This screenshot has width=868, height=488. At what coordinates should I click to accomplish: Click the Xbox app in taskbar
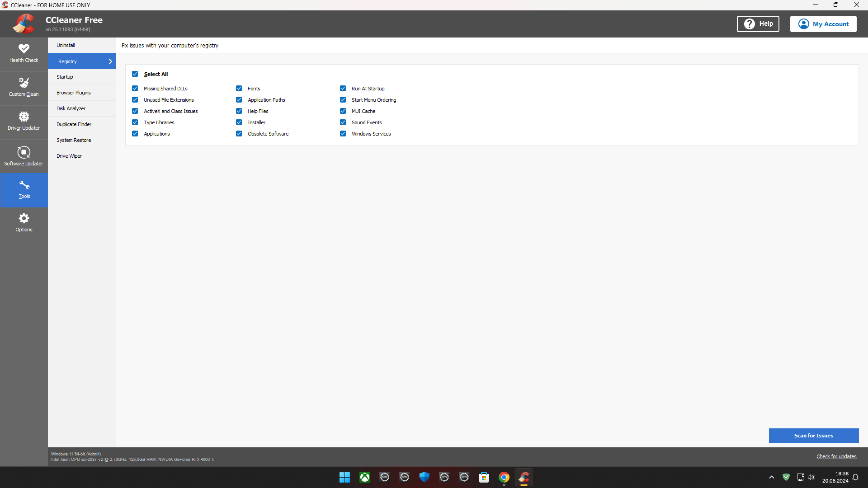click(365, 477)
